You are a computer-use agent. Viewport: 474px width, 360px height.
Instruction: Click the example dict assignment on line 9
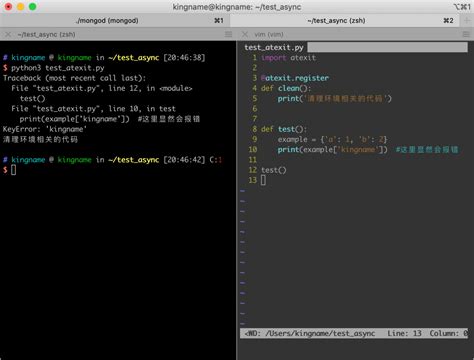click(x=332, y=139)
